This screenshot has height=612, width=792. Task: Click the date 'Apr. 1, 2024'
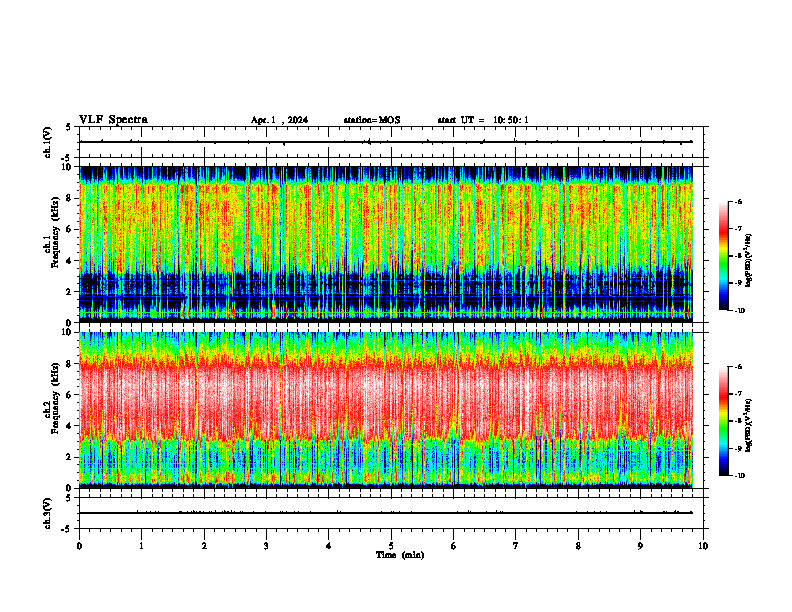tap(279, 120)
